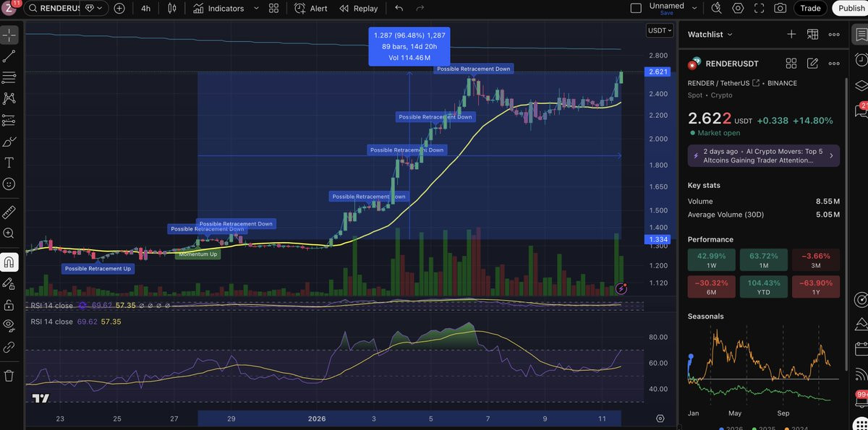Add a note for RENDERUSDT
868x430 pixels.
[x=812, y=64]
